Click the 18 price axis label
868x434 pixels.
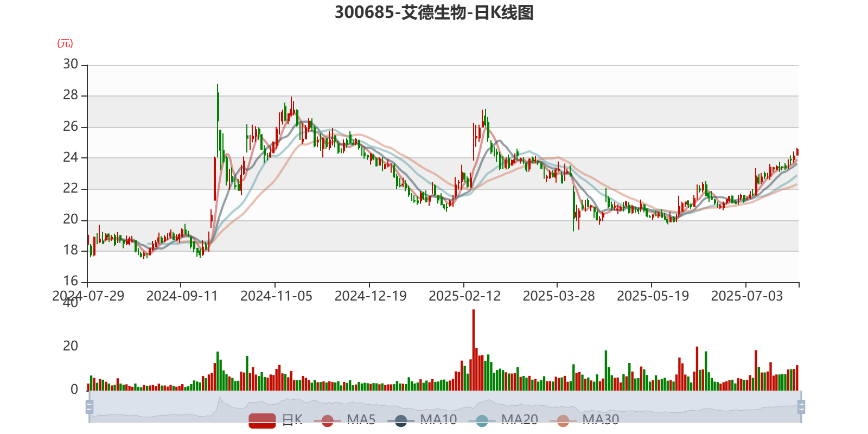(71, 250)
